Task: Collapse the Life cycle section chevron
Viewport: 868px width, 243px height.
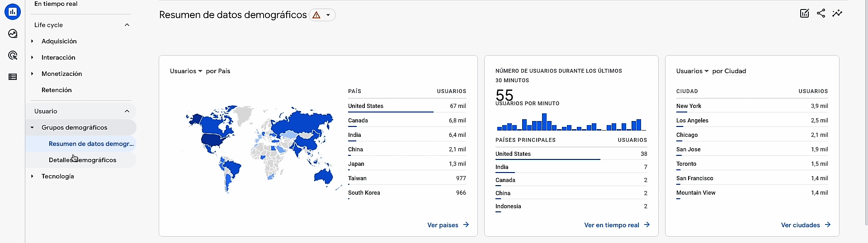Action: click(x=127, y=25)
